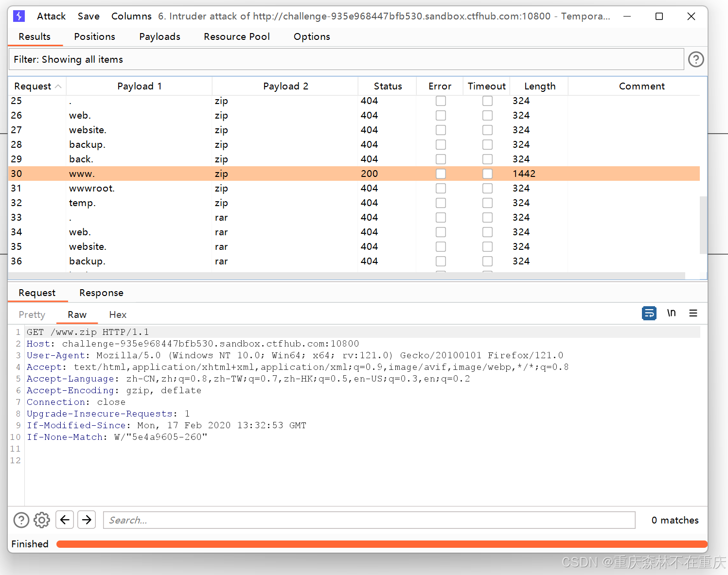
Task: Open the Attack menu
Action: click(51, 16)
